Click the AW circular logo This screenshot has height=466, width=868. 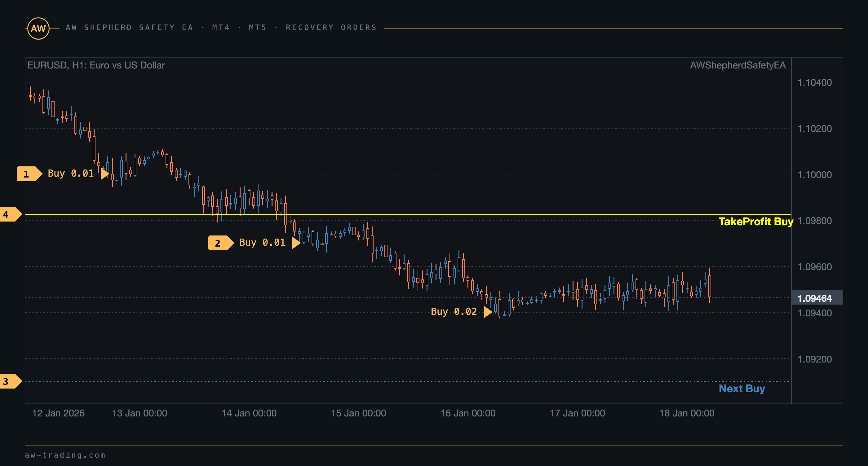38,29
